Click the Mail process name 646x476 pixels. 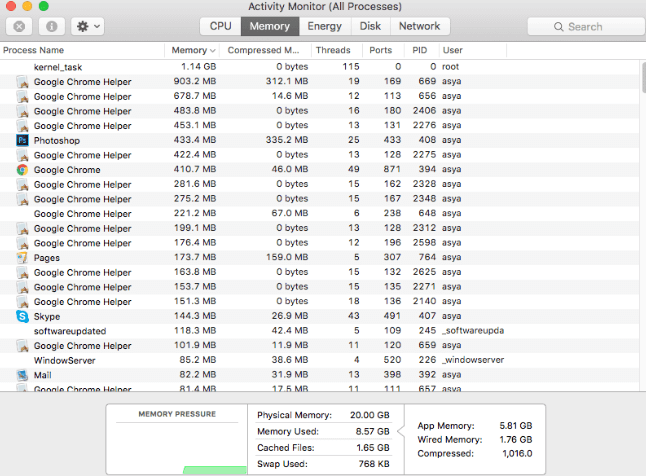[x=42, y=375]
